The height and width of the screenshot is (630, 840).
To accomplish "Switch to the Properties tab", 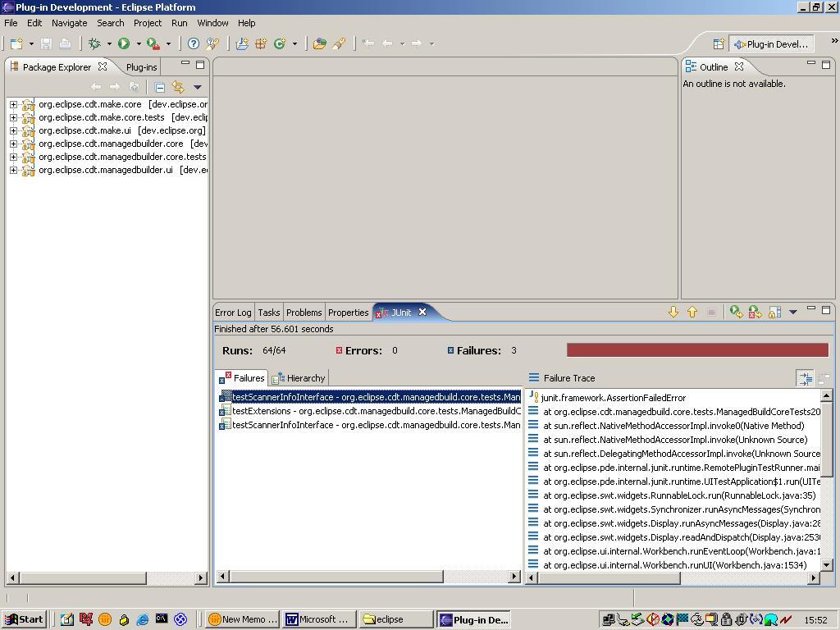I will (348, 313).
